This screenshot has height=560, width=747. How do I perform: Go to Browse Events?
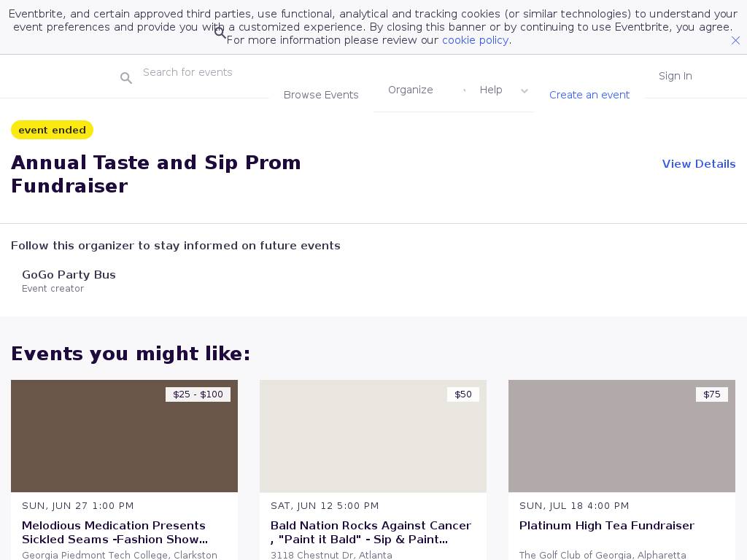pyautogui.click(x=321, y=95)
